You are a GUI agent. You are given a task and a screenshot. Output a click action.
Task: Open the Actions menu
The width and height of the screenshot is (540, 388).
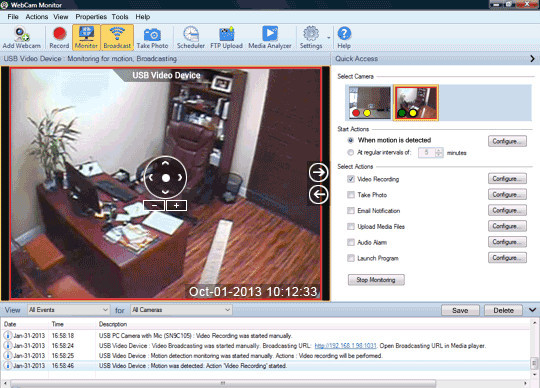(37, 17)
